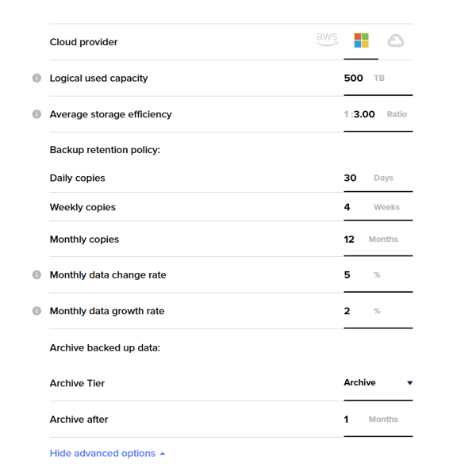Select Microsoft Azure cloud provider
The width and height of the screenshot is (476, 468).
click(361, 41)
